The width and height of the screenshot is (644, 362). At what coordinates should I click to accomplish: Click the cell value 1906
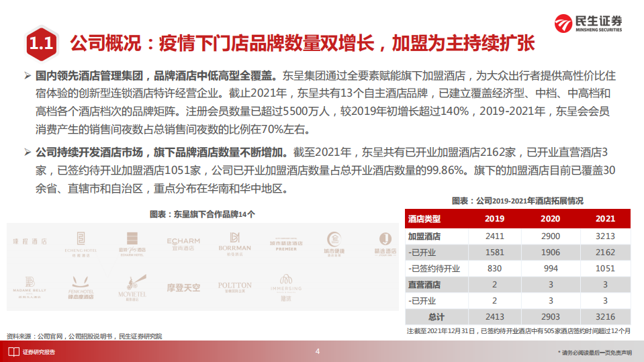click(551, 253)
